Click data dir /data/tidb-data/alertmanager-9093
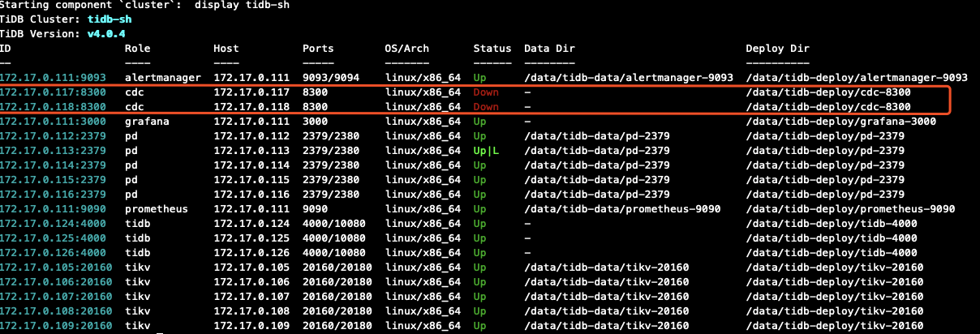The width and height of the screenshot is (980, 334). coord(629,78)
